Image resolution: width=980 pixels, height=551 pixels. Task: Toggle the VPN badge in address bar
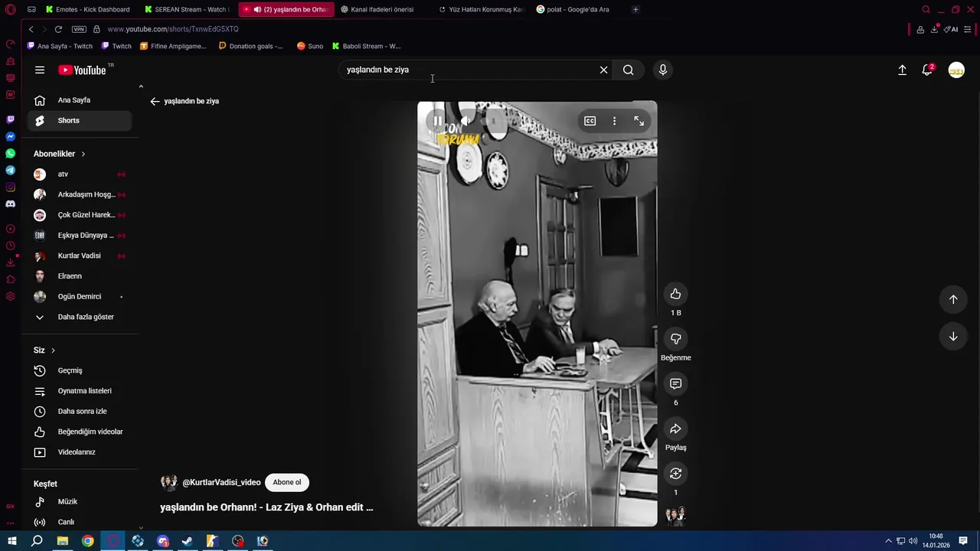click(x=79, y=29)
